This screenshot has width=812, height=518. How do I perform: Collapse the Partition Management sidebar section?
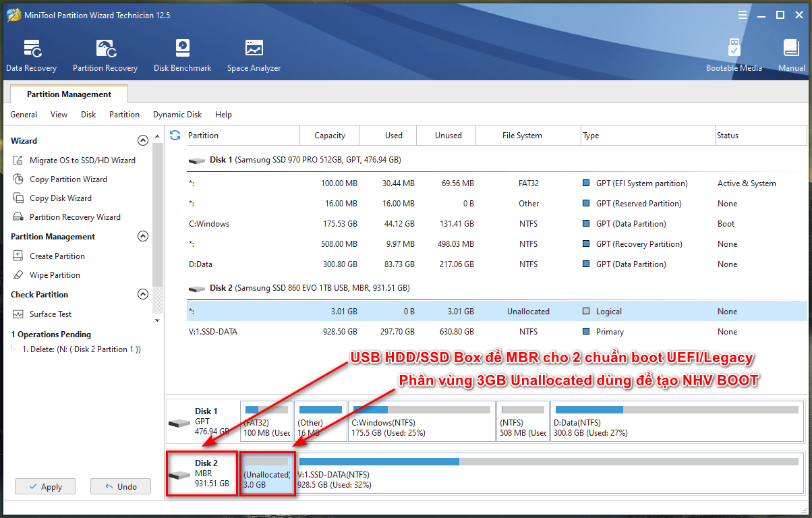point(142,237)
